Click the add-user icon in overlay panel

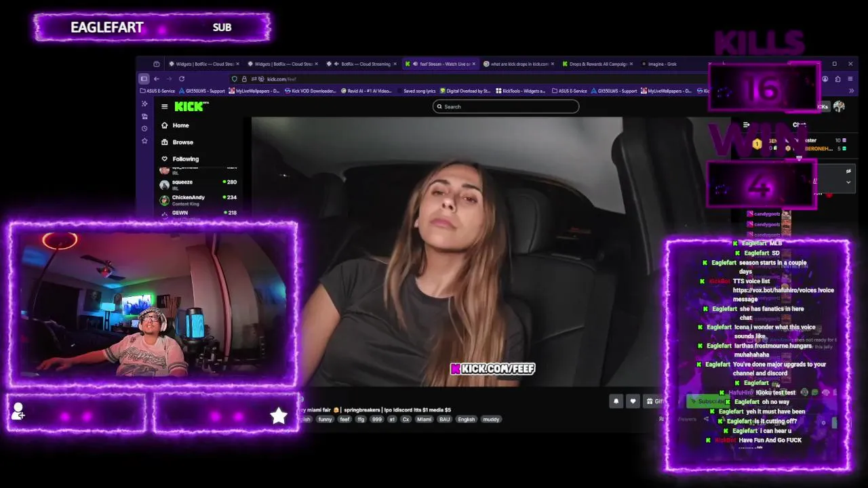click(x=18, y=411)
